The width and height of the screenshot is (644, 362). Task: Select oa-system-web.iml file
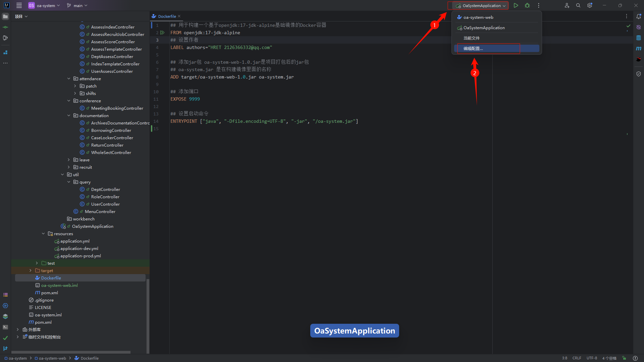tap(59, 286)
